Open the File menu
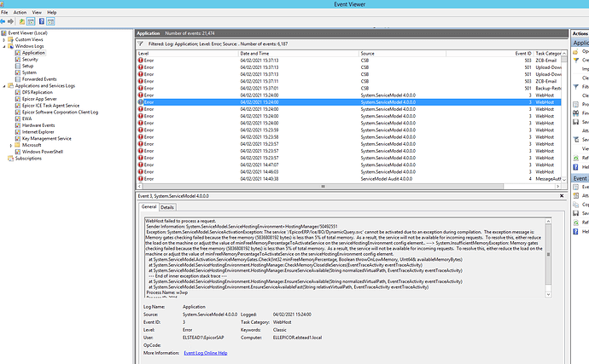 4,13
